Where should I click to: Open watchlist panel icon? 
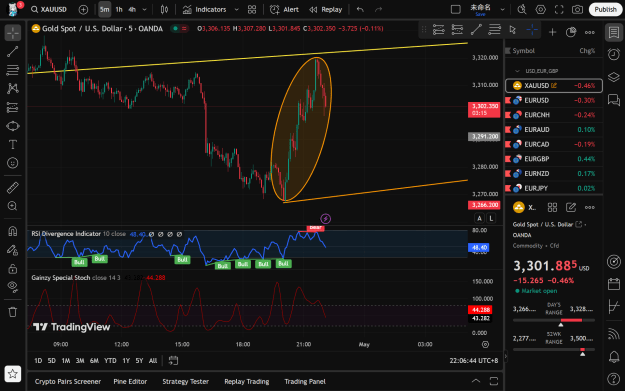coord(614,33)
